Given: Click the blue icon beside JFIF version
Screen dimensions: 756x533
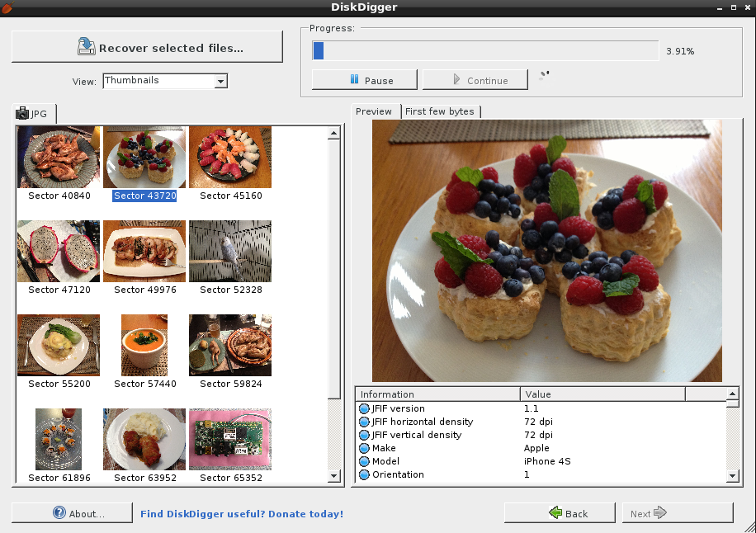Looking at the screenshot, I should pos(364,408).
